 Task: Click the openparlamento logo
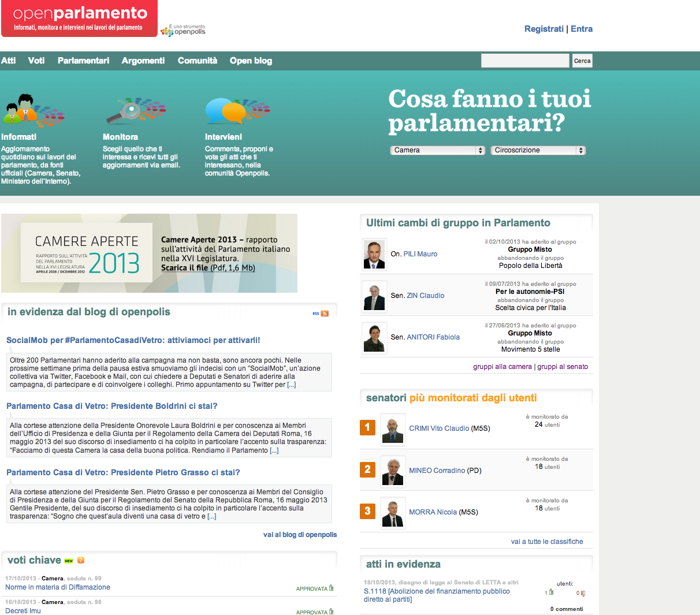pyautogui.click(x=79, y=18)
